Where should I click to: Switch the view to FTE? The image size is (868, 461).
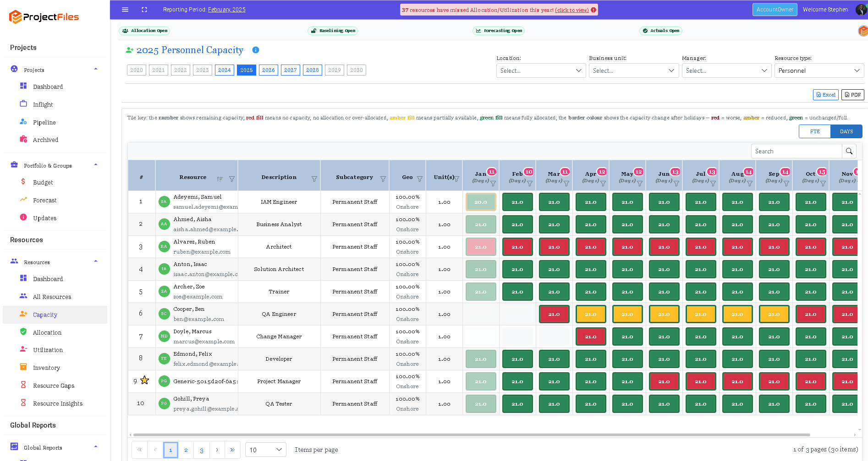[x=815, y=131]
